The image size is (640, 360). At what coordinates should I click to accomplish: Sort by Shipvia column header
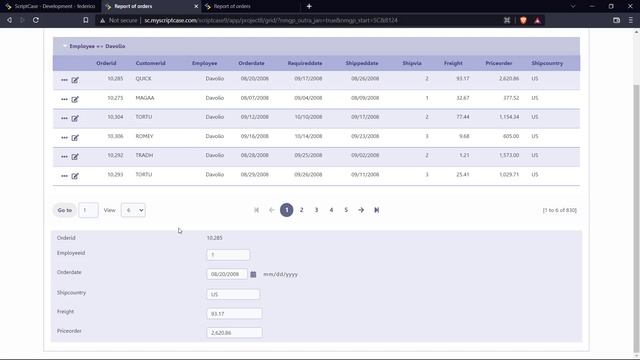(x=412, y=63)
